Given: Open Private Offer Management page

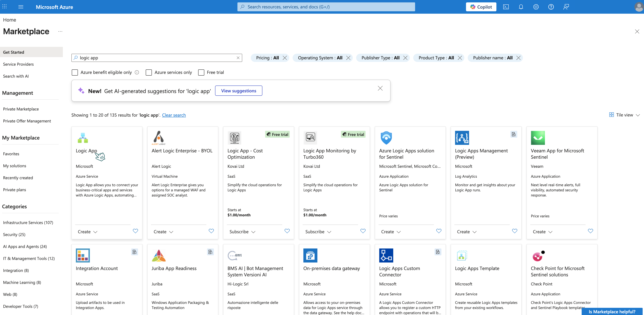Looking at the screenshot, I should (27, 121).
